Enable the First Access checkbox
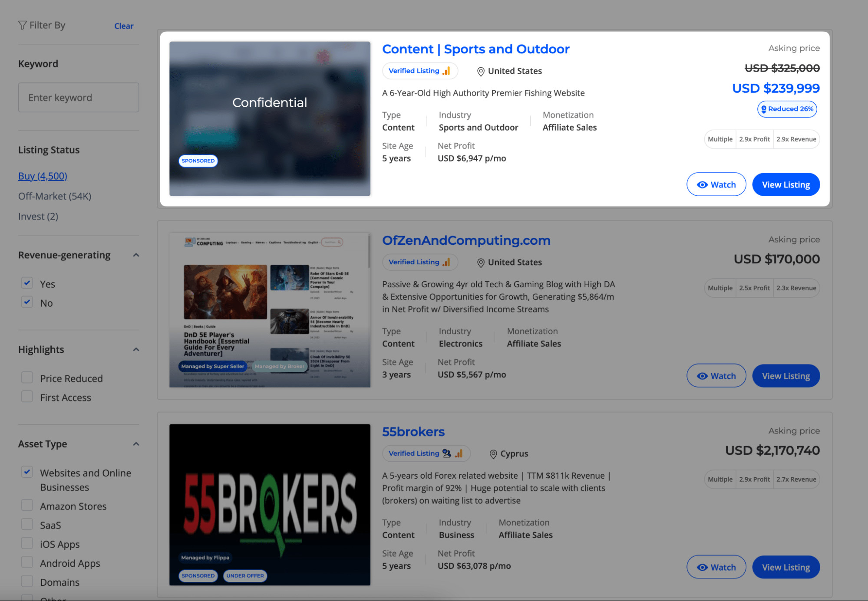The height and width of the screenshot is (601, 868). pyautogui.click(x=27, y=397)
